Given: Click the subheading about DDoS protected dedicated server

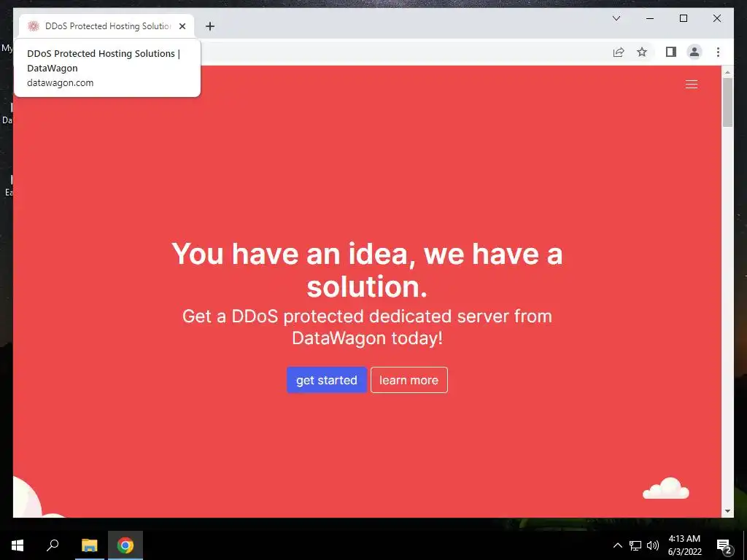Looking at the screenshot, I should [367, 327].
